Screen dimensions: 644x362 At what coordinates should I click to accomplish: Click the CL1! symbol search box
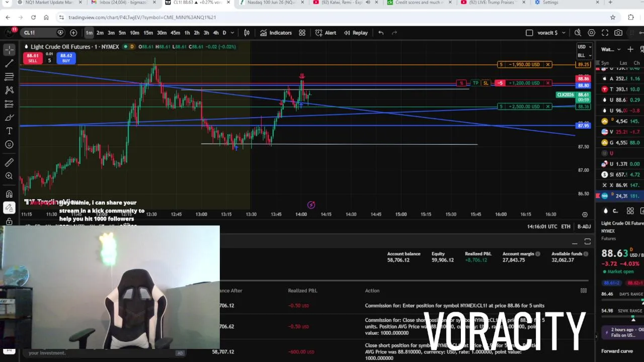[x=42, y=33]
